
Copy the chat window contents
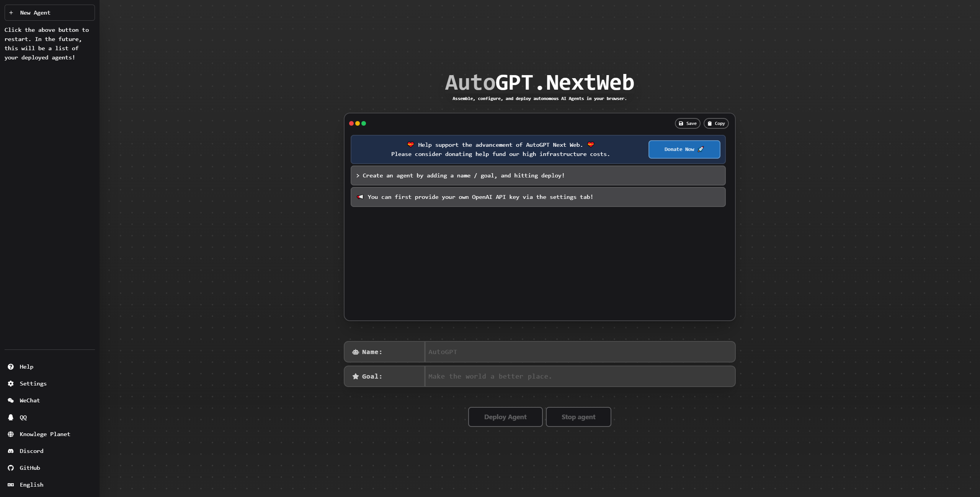click(716, 123)
